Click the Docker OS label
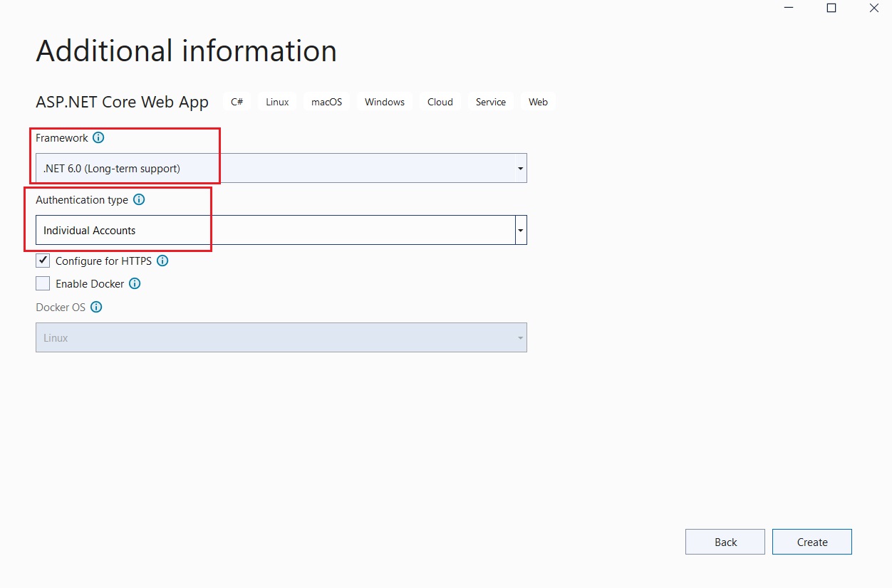 (61, 308)
